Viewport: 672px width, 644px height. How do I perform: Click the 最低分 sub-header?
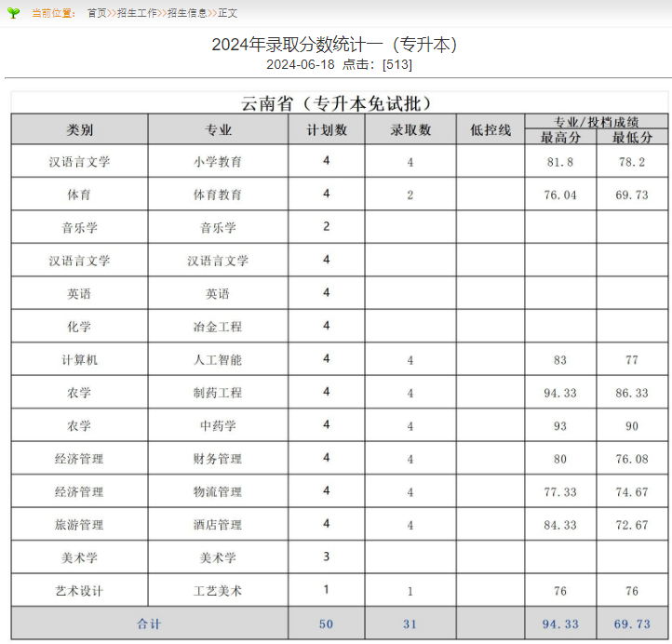coord(632,138)
